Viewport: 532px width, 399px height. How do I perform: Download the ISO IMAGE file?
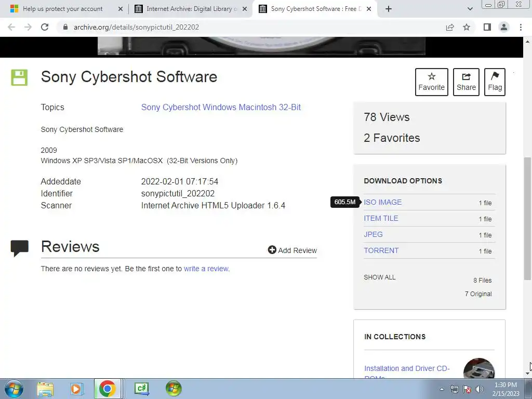[383, 202]
